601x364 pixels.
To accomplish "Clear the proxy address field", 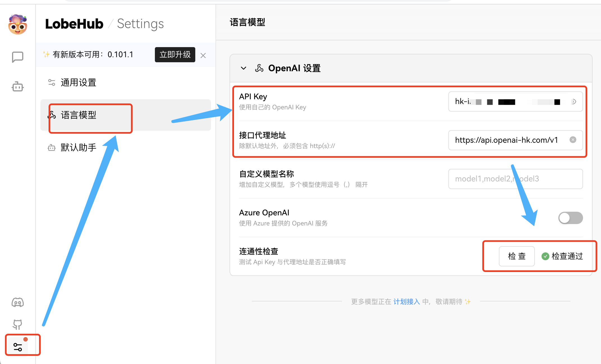I will (573, 140).
